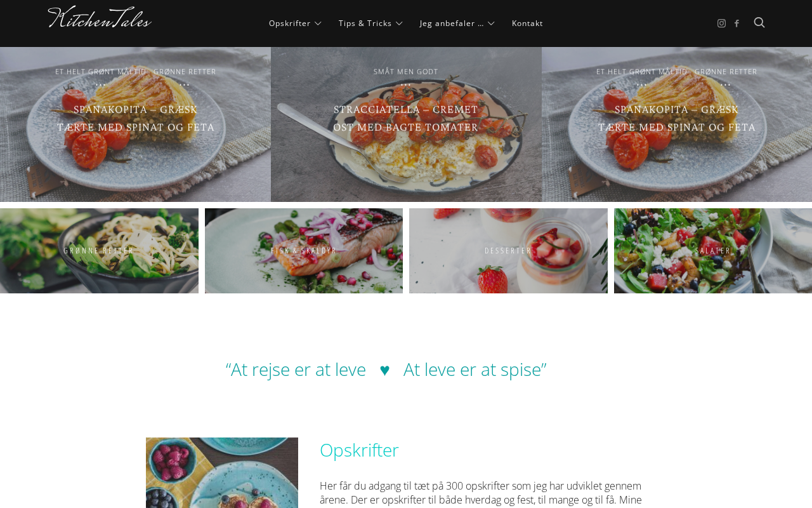
Task: Open the Desserter category tile
Action: (x=508, y=251)
